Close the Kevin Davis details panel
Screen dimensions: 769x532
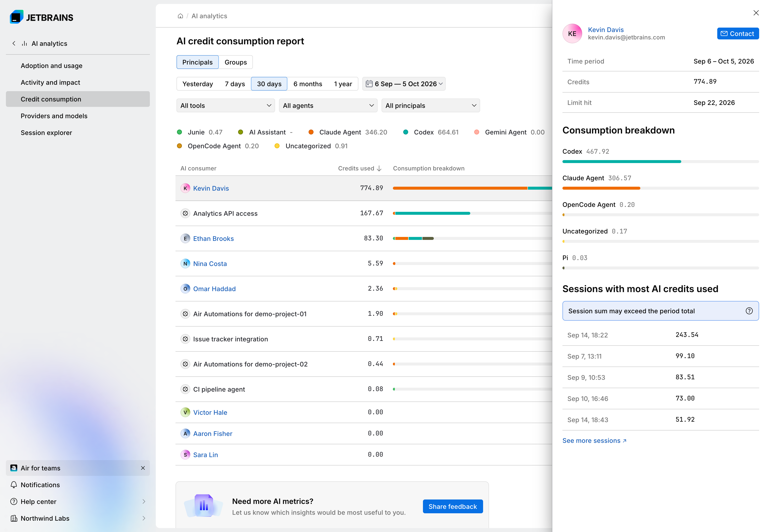point(756,13)
